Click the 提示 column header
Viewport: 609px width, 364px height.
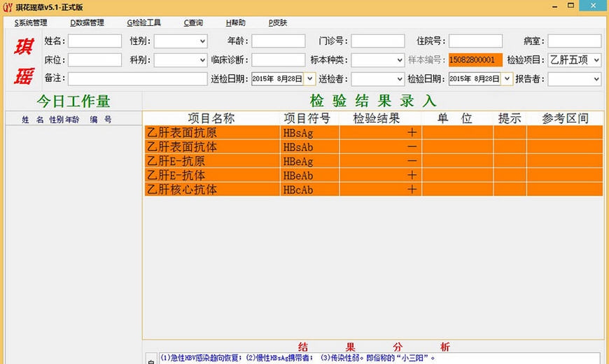510,118
